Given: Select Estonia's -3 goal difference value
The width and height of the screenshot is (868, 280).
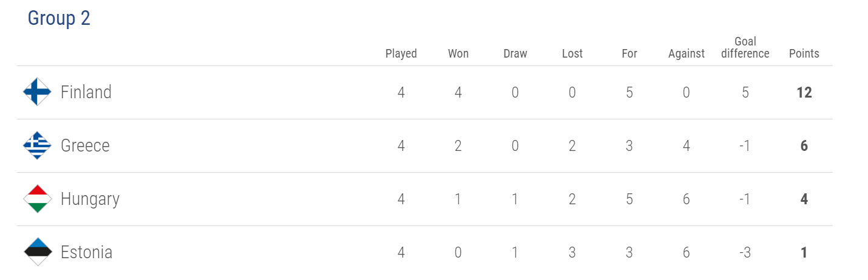Looking at the screenshot, I should pos(745,252).
